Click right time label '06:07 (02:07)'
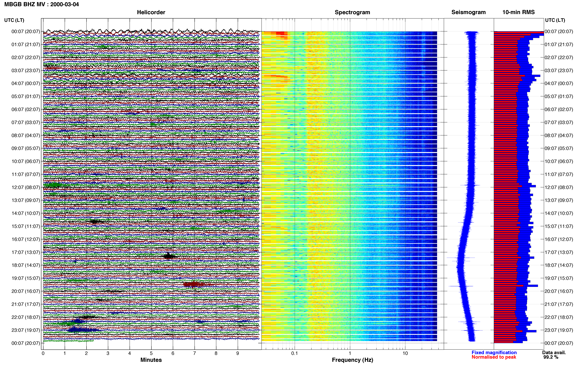588x368 pixels. tap(559, 109)
